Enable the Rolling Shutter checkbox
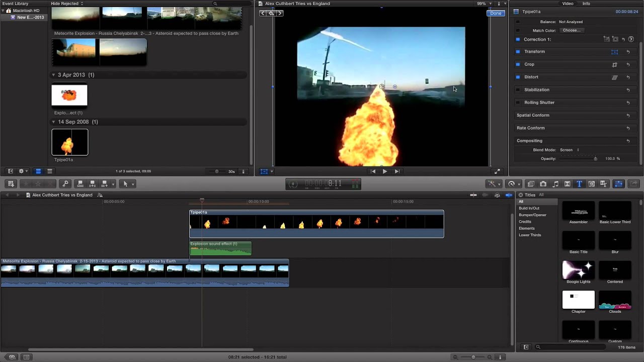Image resolution: width=644 pixels, height=362 pixels. 518,103
